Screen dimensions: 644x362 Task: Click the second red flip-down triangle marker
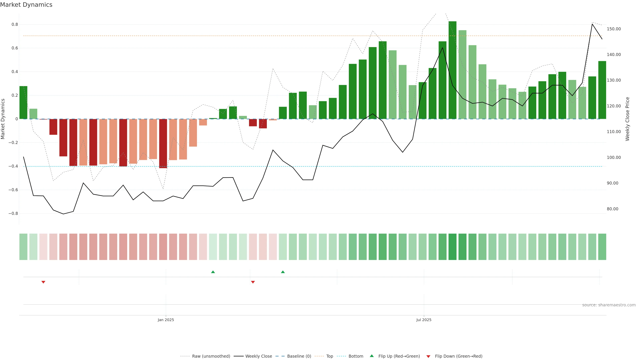[x=253, y=282]
